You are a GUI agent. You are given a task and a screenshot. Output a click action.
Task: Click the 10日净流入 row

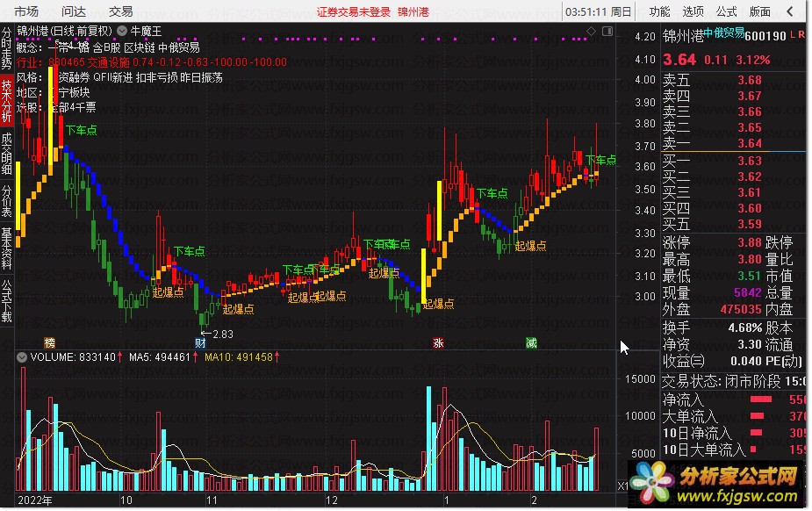point(734,433)
